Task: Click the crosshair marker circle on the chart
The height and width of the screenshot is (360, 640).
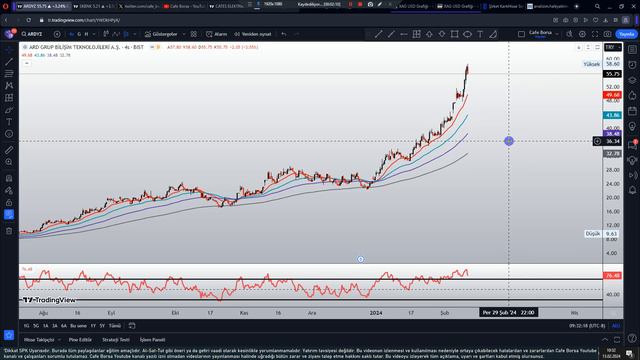Action: click(509, 141)
